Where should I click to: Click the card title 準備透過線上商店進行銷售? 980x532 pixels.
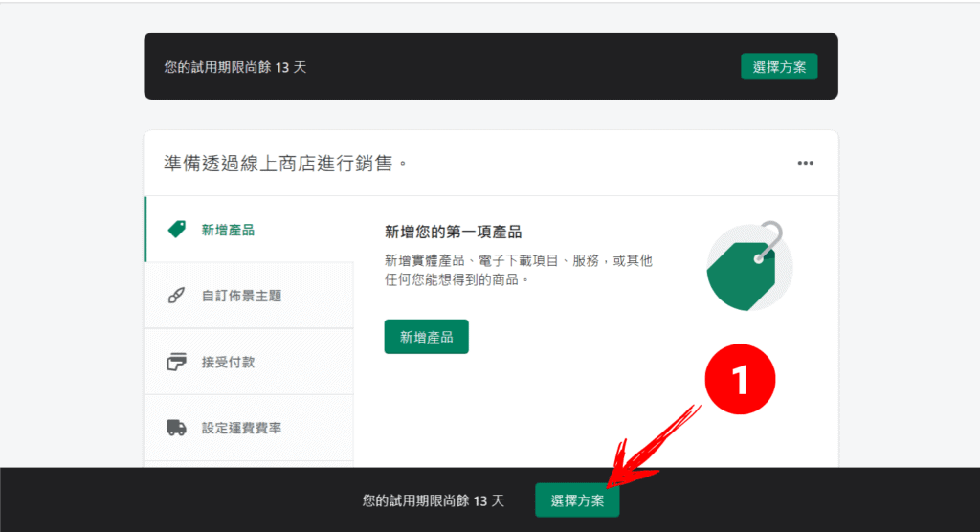coord(285,164)
